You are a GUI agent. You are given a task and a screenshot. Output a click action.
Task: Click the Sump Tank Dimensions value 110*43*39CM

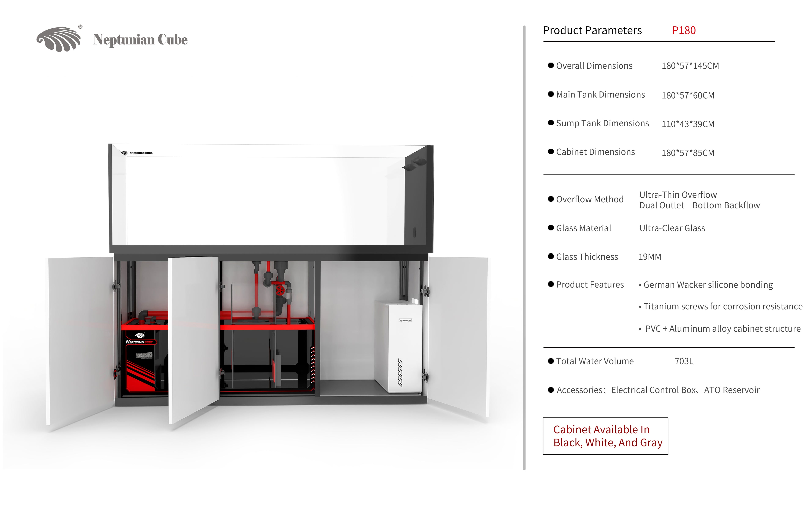687,124
